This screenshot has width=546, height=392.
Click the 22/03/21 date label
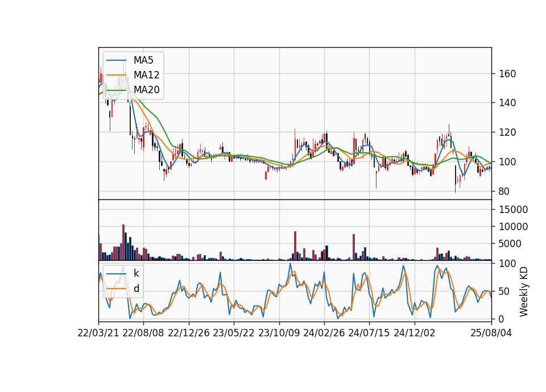coord(98,333)
